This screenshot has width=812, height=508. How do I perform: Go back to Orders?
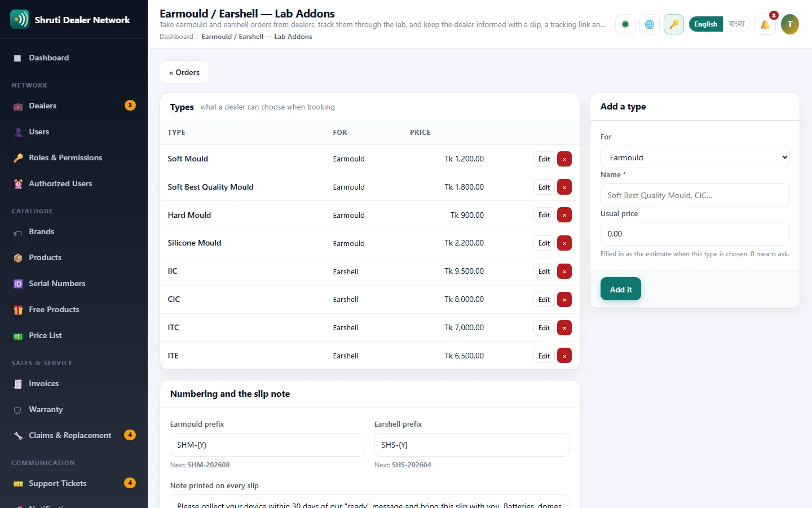click(x=184, y=72)
